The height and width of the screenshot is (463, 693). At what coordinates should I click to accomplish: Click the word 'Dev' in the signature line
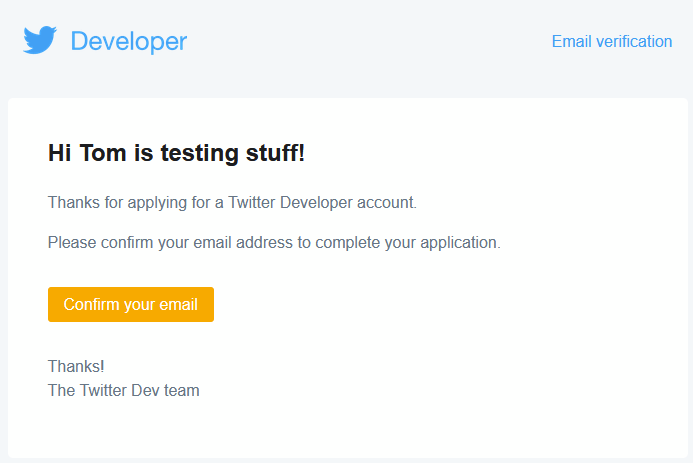pyautogui.click(x=144, y=390)
